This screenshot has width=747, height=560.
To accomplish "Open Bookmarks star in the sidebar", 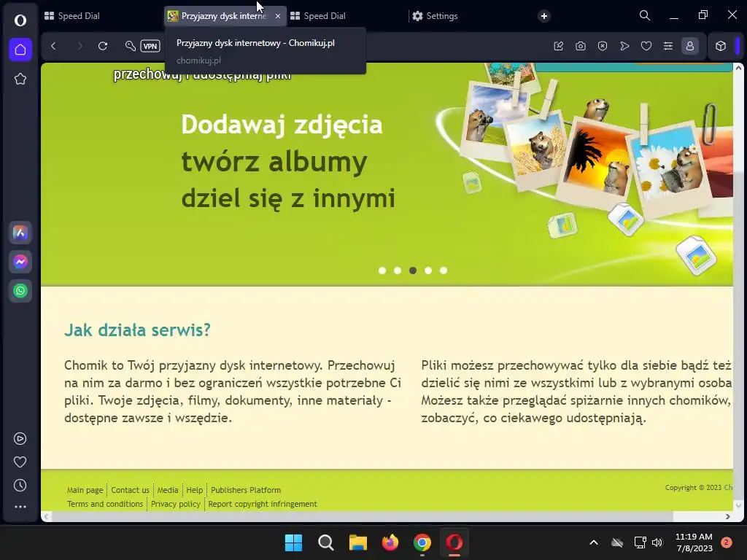I will click(x=20, y=79).
